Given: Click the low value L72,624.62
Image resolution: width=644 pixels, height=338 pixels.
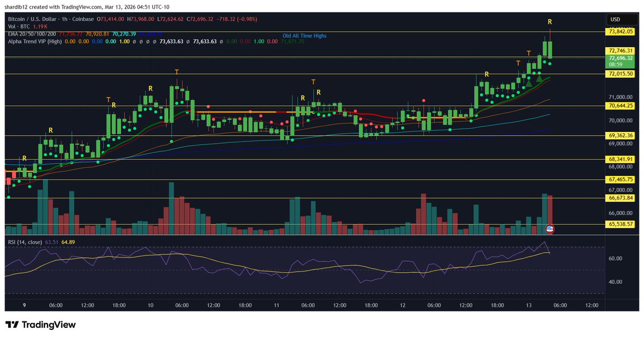Looking at the screenshot, I should (170, 19).
